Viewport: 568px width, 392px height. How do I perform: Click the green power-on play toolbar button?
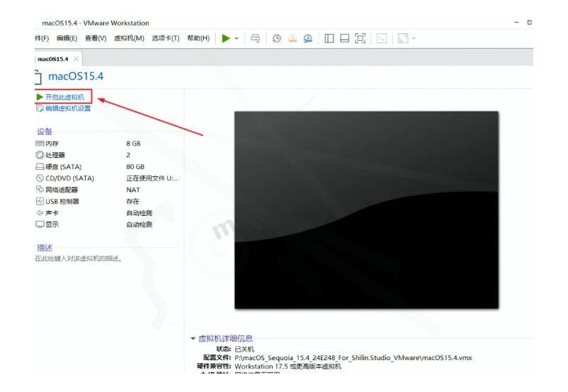click(226, 38)
